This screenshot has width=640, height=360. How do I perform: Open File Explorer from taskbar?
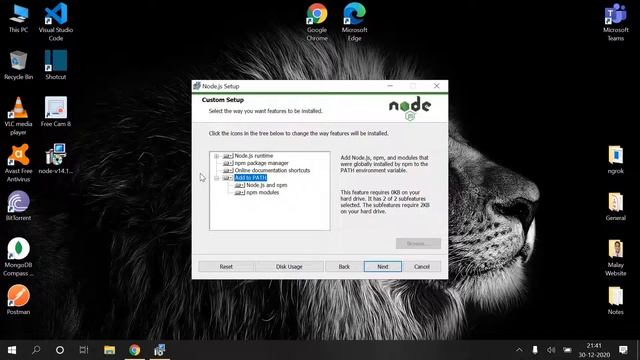[x=109, y=350]
